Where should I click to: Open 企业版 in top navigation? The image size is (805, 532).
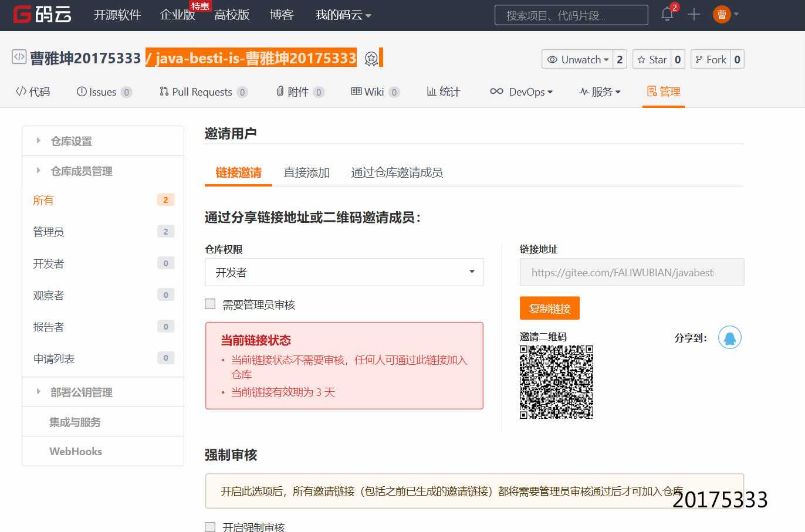(177, 15)
